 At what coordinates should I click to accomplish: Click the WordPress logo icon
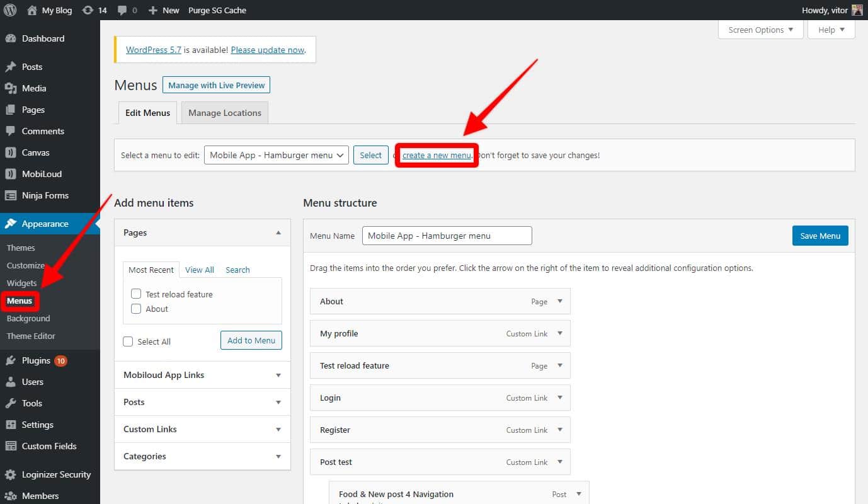10,10
